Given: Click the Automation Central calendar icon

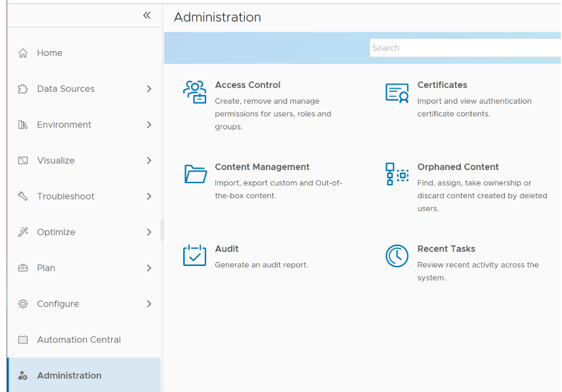Looking at the screenshot, I should pos(23,339).
